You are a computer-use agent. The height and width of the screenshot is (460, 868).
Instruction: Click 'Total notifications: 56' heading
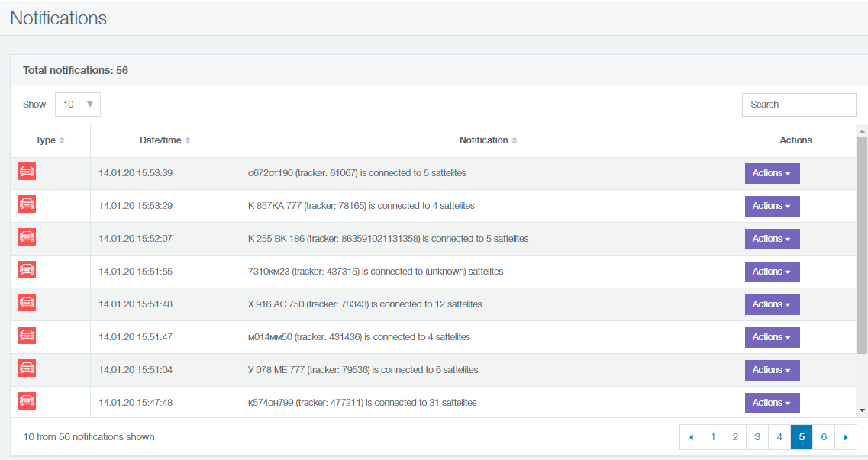coord(76,70)
